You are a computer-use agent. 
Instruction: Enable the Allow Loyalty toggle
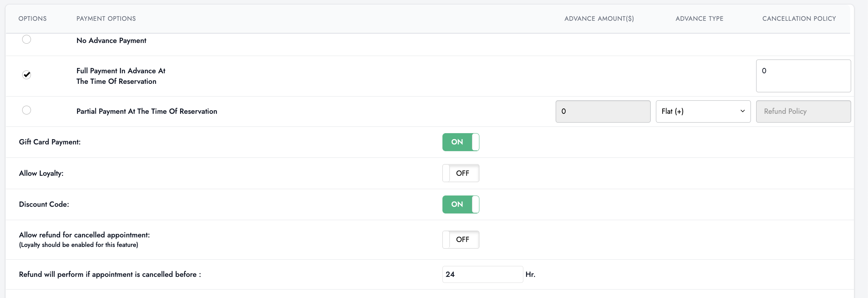pos(460,173)
